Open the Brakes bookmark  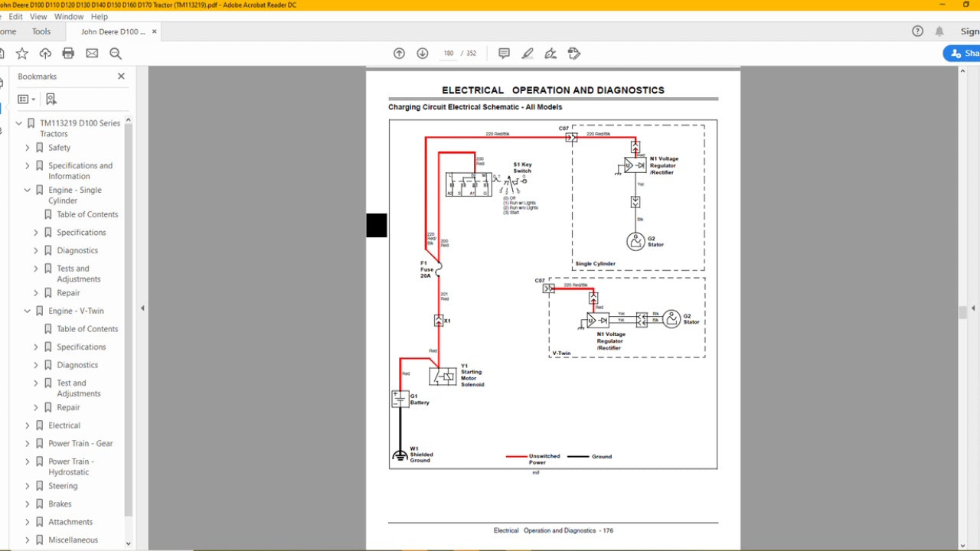(x=60, y=504)
